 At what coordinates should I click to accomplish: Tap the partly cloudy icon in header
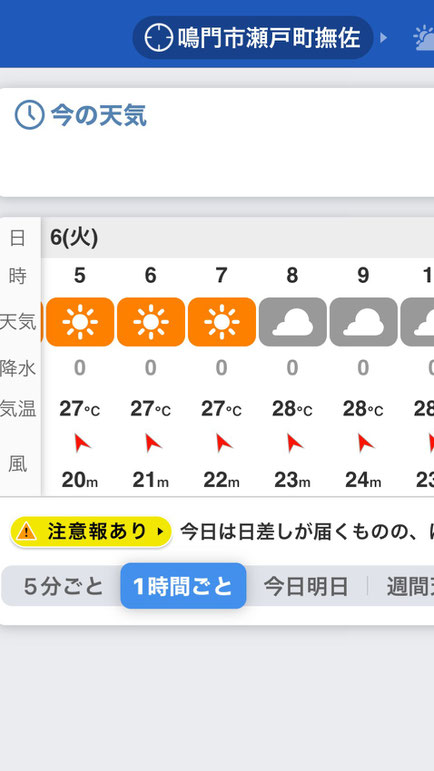(423, 38)
